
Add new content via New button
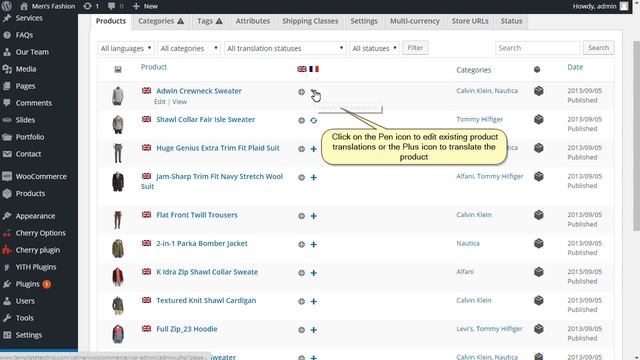pyautogui.click(x=145, y=6)
